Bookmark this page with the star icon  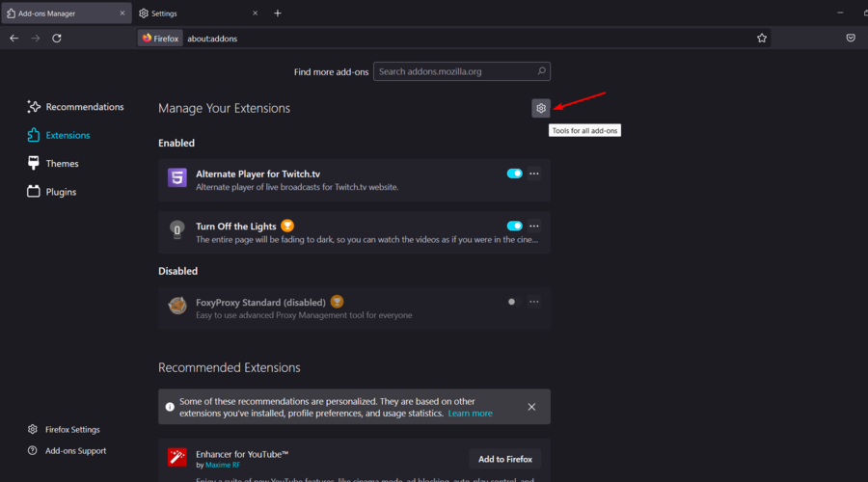click(x=762, y=39)
